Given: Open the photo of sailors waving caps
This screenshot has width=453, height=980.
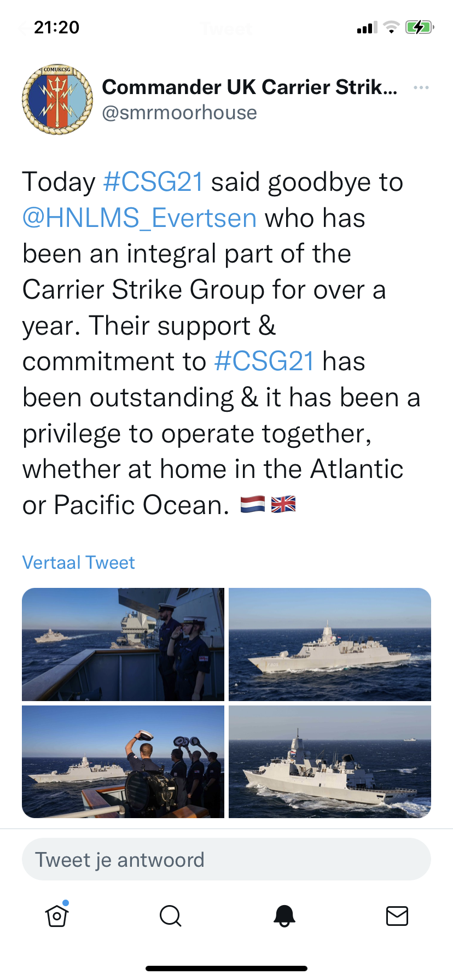Looking at the screenshot, I should point(123,762).
